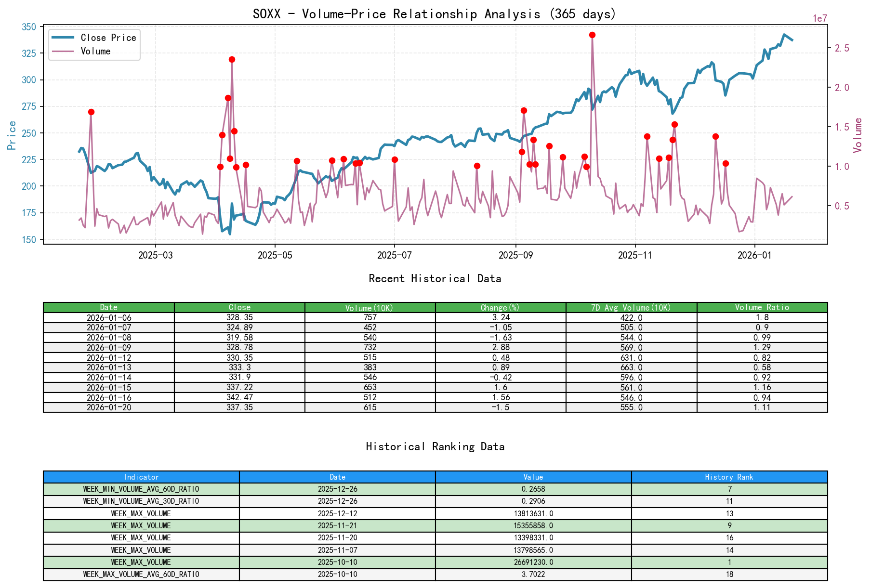Click the red marker near 2025-12 spike
Screen dimensions: 871x588
pyautogui.click(x=715, y=136)
